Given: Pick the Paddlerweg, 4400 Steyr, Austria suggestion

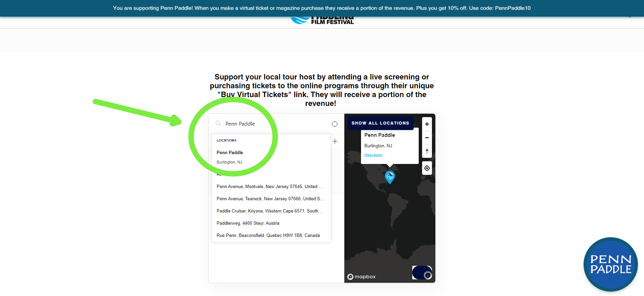Looking at the screenshot, I should pos(271,223).
